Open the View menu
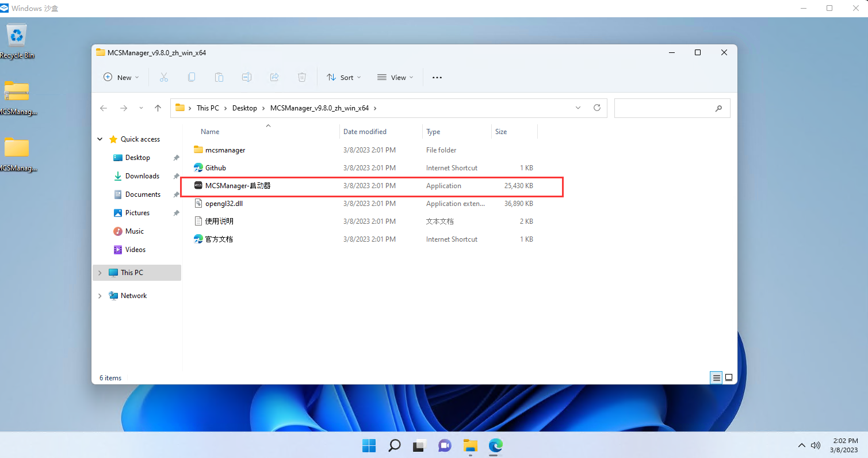The height and width of the screenshot is (458, 868). [395, 77]
